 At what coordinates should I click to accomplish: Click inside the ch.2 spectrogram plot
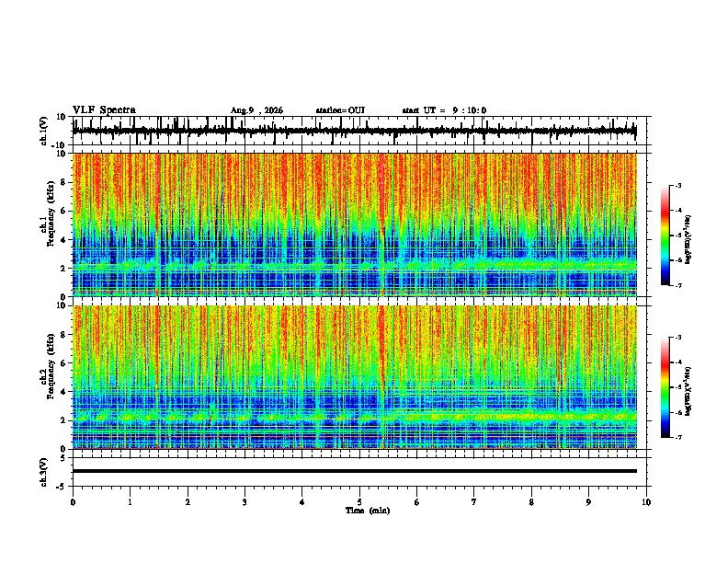click(354, 377)
